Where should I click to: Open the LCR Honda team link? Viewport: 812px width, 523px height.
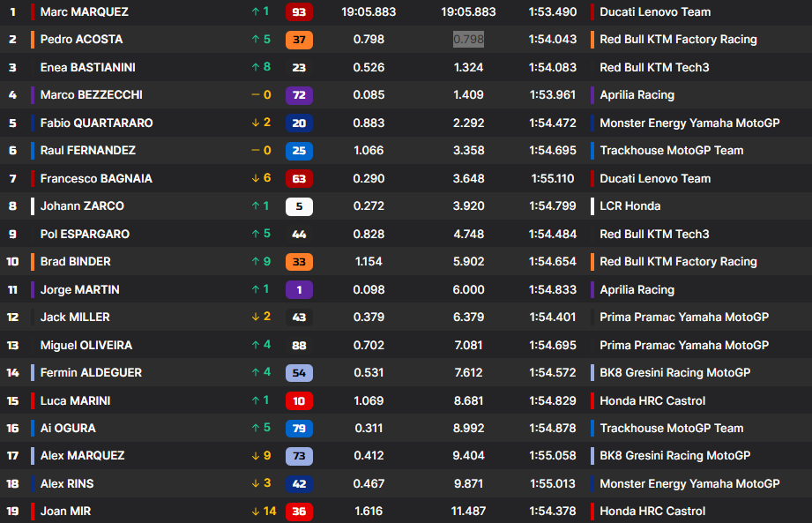click(629, 206)
